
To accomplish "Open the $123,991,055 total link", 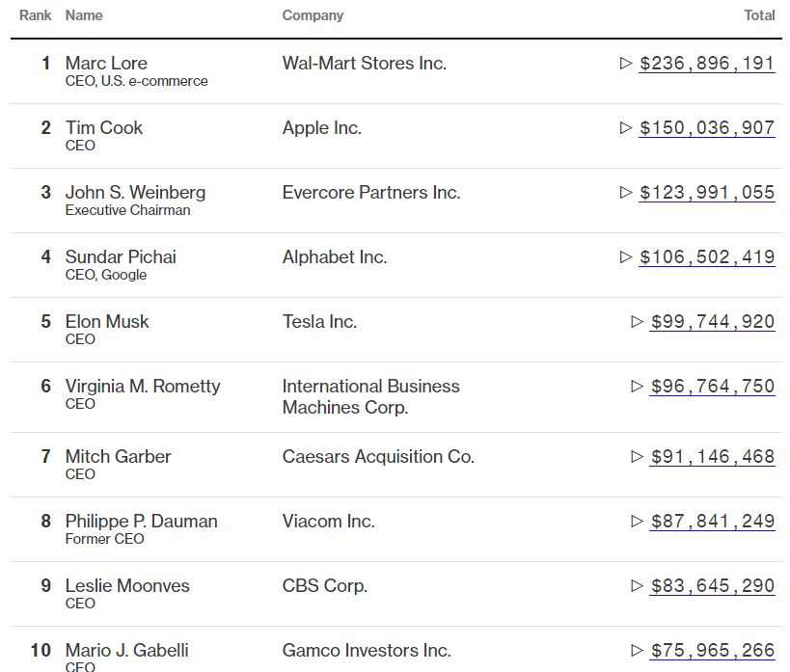I will pos(707,193).
